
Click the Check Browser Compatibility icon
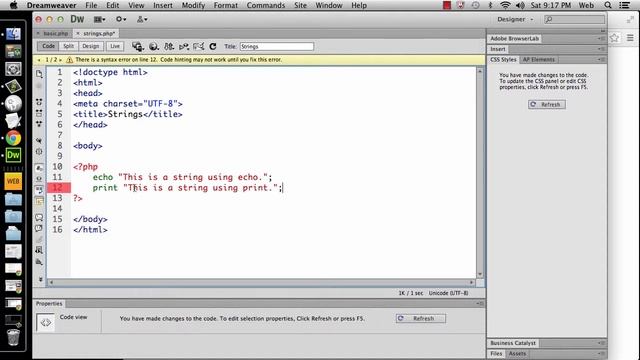(x=198, y=47)
